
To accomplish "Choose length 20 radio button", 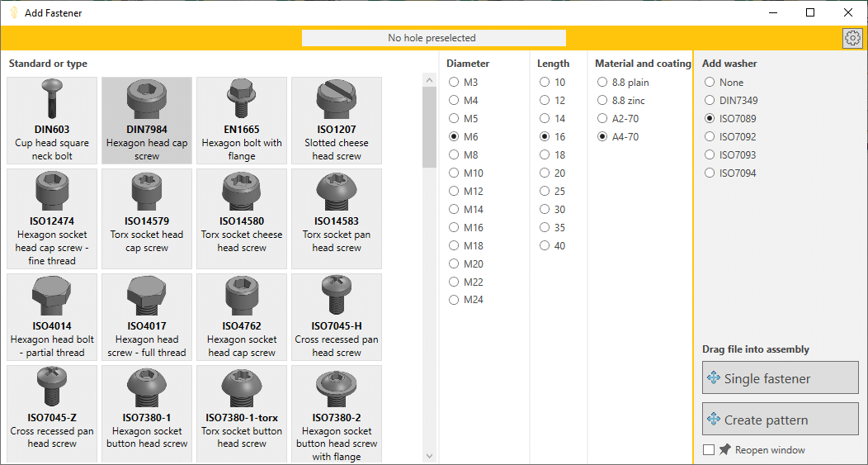I will (545, 173).
